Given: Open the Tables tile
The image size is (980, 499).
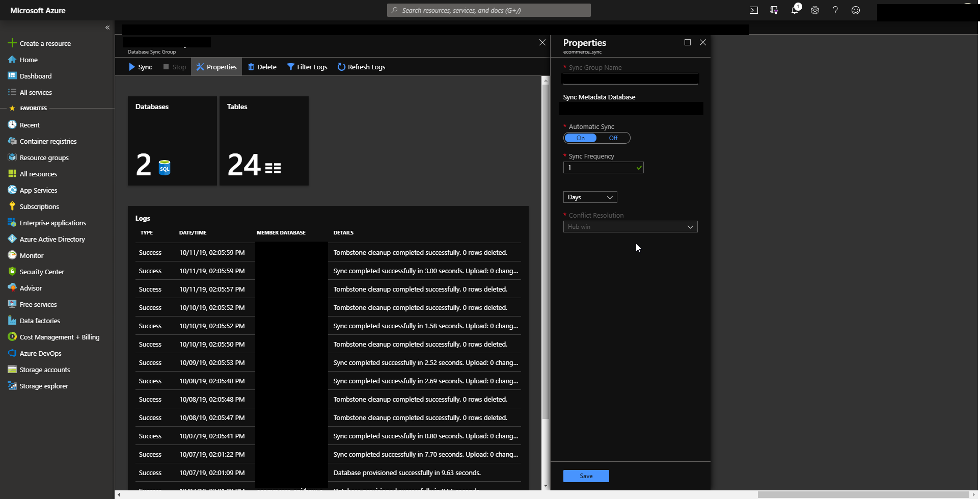Looking at the screenshot, I should [264, 141].
